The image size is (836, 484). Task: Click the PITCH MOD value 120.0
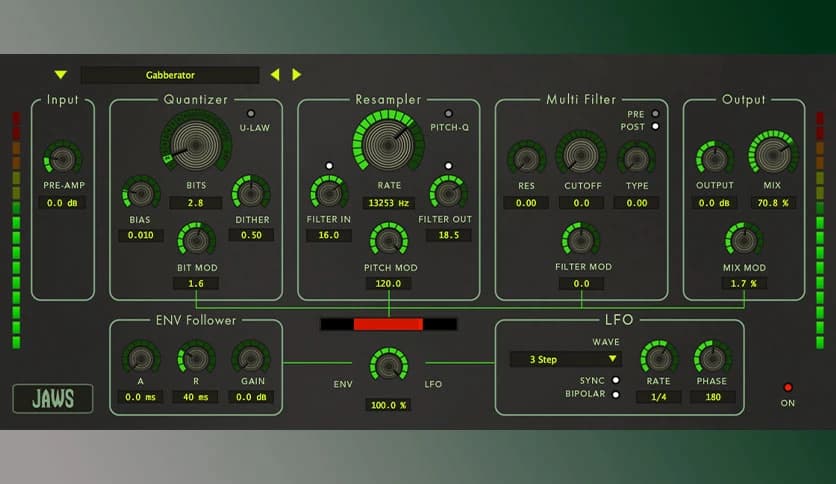tap(388, 284)
